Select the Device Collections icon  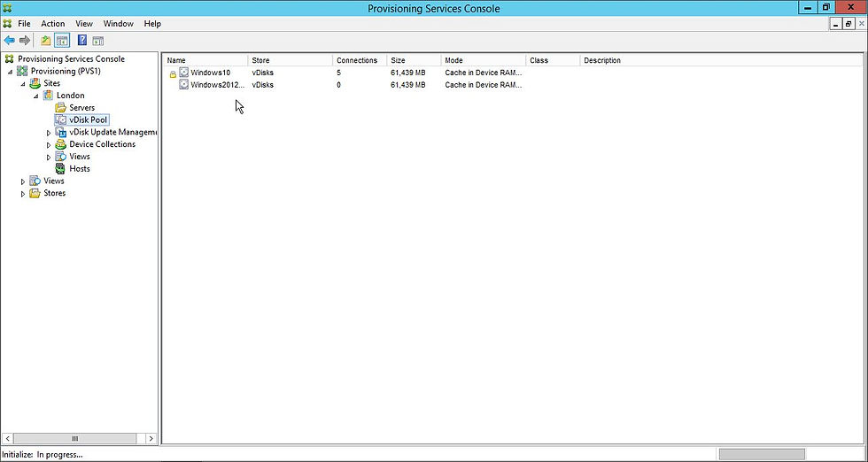click(60, 144)
